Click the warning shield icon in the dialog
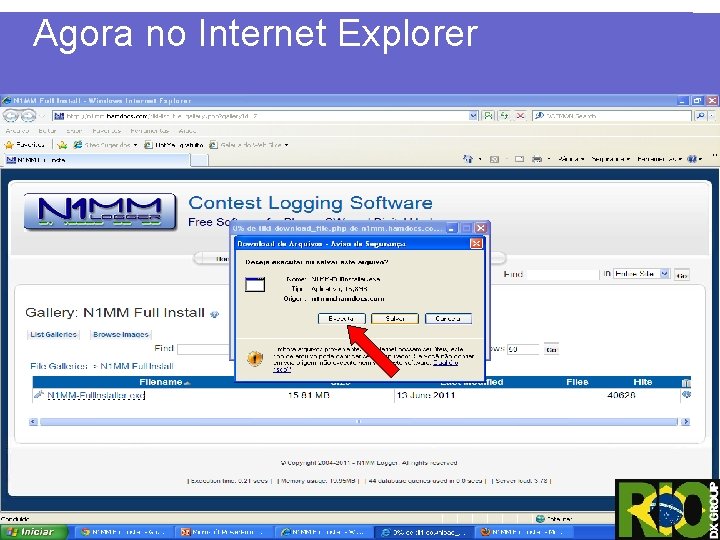This screenshot has width=720, height=540. coord(255,358)
